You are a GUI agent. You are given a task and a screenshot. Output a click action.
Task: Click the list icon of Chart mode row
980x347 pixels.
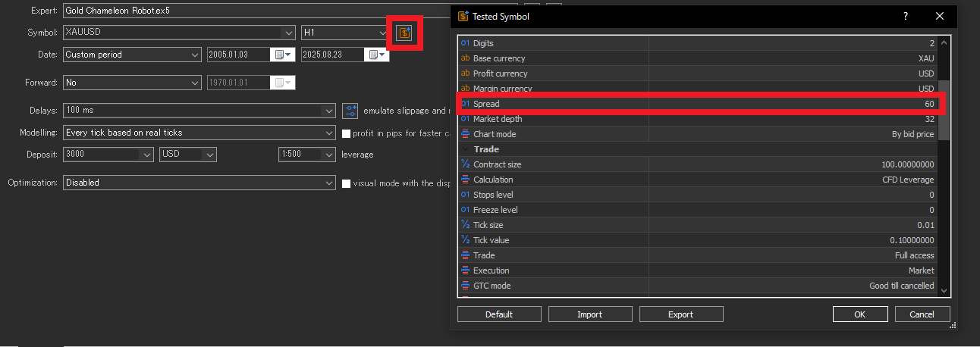point(466,134)
